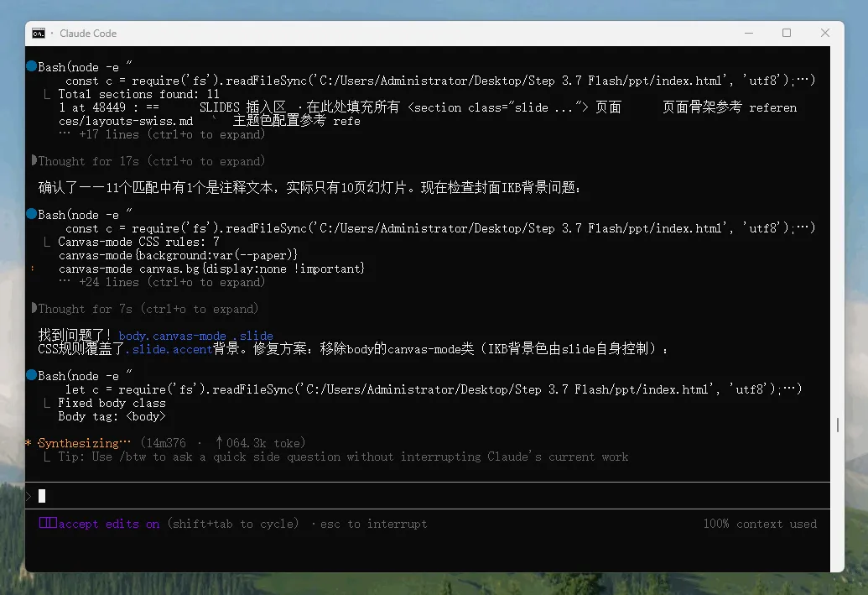Click 'Canvas-mode CSS rules: 7' output line
This screenshot has width=868, height=595.
[x=139, y=242]
